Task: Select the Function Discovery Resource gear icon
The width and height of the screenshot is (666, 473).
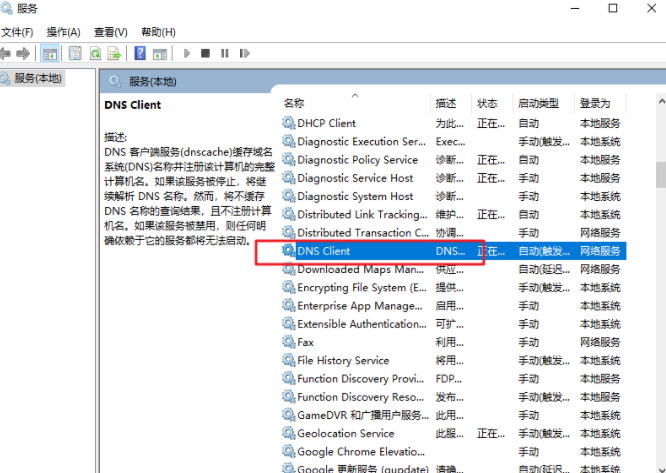Action: click(289, 397)
